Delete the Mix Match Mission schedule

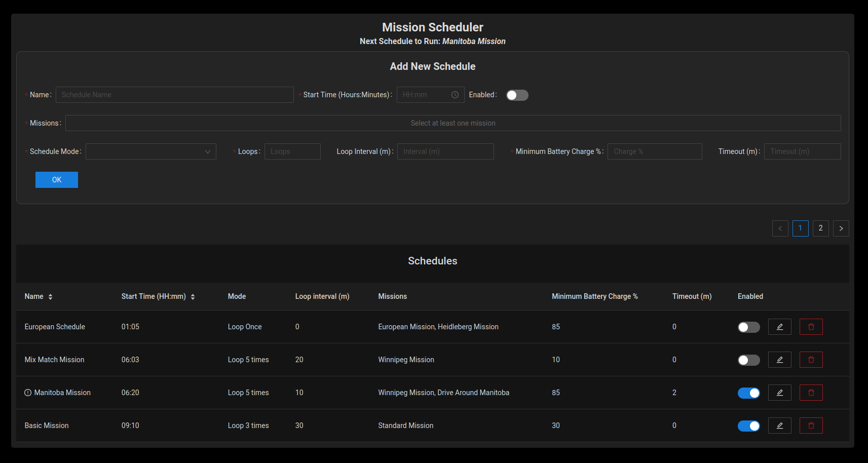[811, 360]
